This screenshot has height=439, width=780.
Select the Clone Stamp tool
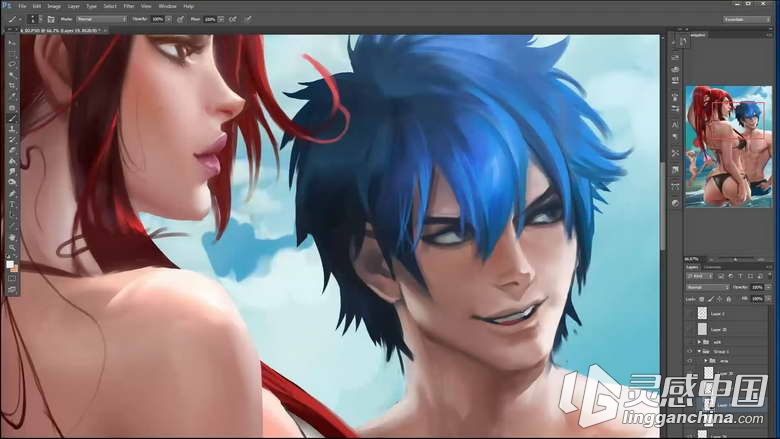click(x=12, y=129)
